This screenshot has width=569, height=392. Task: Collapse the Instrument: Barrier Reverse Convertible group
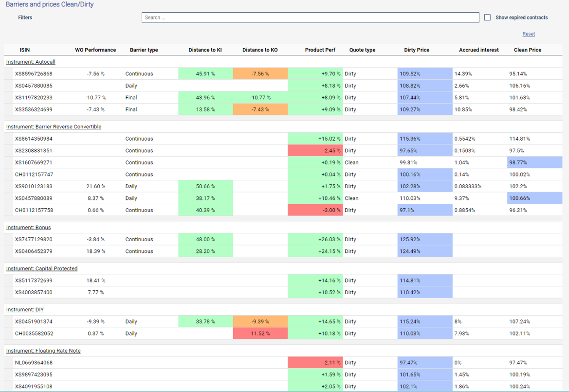click(54, 126)
